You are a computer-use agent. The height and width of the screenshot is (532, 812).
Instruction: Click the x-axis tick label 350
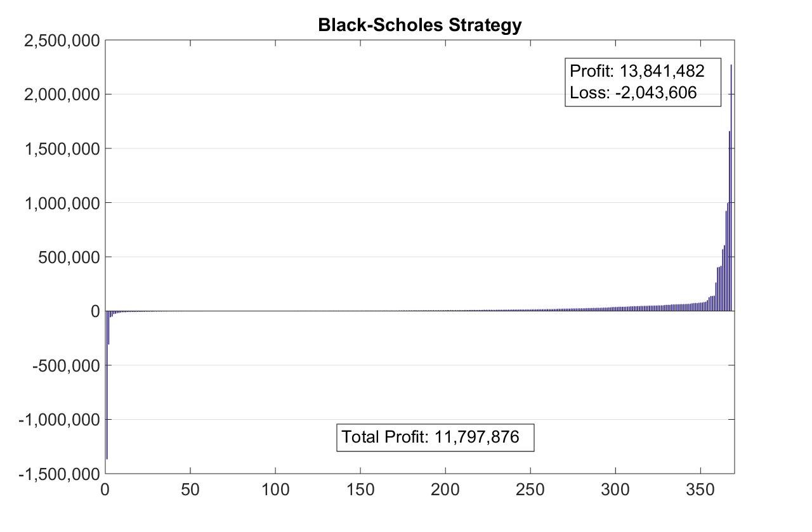[700, 490]
